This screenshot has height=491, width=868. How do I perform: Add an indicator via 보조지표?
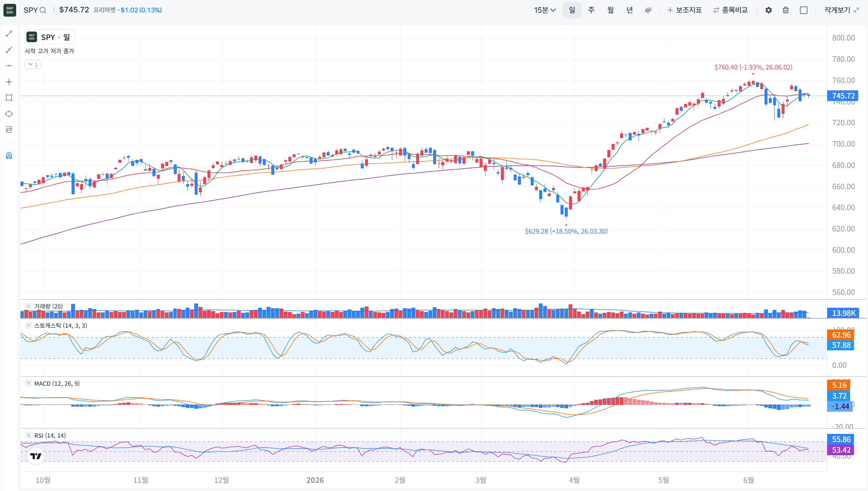click(684, 10)
